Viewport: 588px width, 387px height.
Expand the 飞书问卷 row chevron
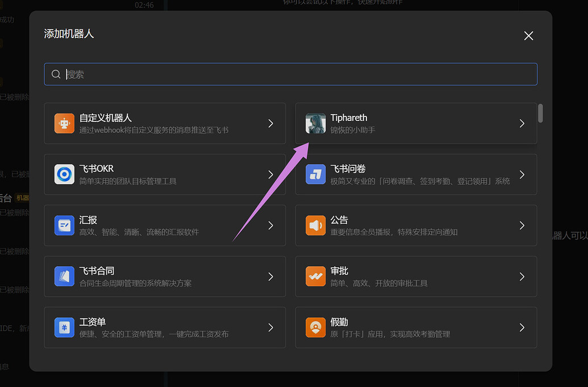522,174
